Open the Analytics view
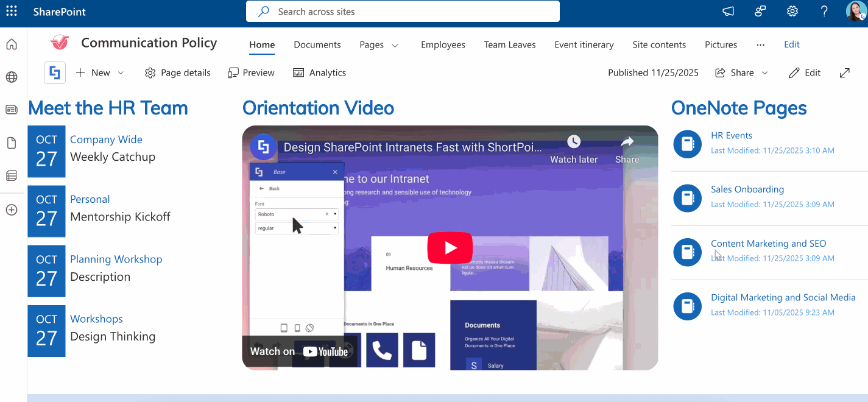 (319, 72)
